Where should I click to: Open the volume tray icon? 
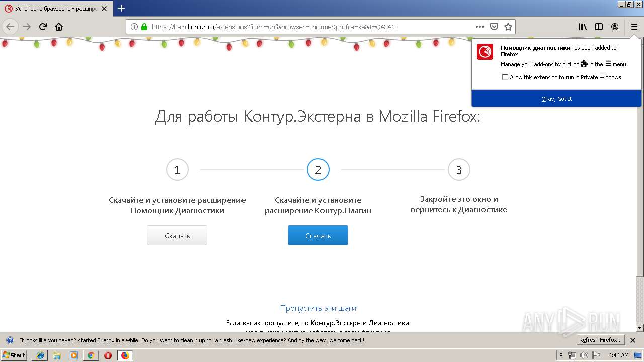pos(584,355)
